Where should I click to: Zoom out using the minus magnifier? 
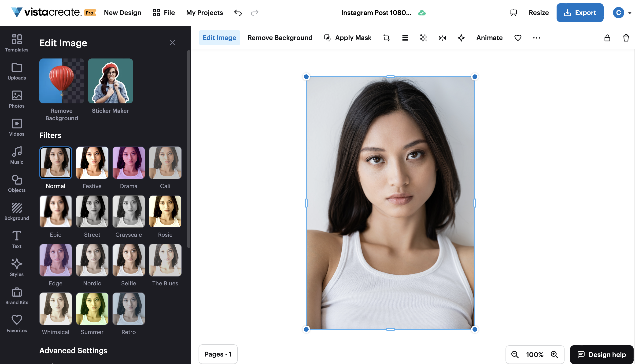click(515, 354)
